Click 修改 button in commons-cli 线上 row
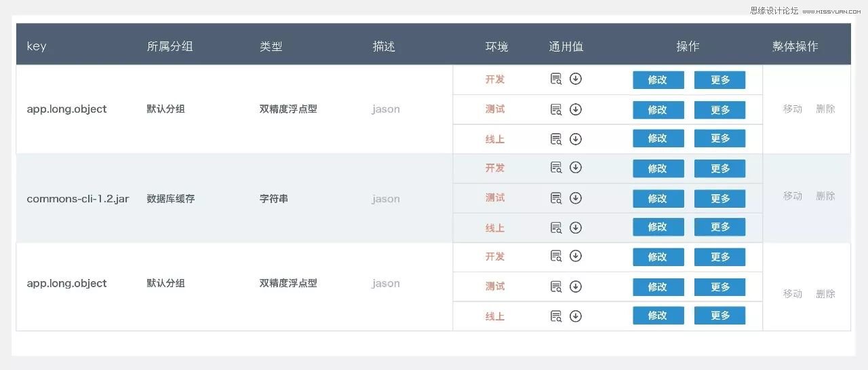The width and height of the screenshot is (868, 370). click(x=658, y=227)
